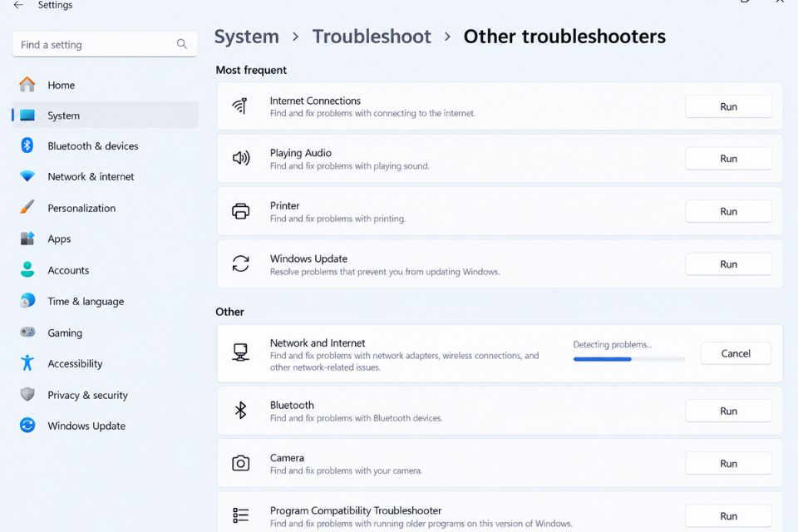
Task: Select System in the sidebar
Action: (x=105, y=115)
